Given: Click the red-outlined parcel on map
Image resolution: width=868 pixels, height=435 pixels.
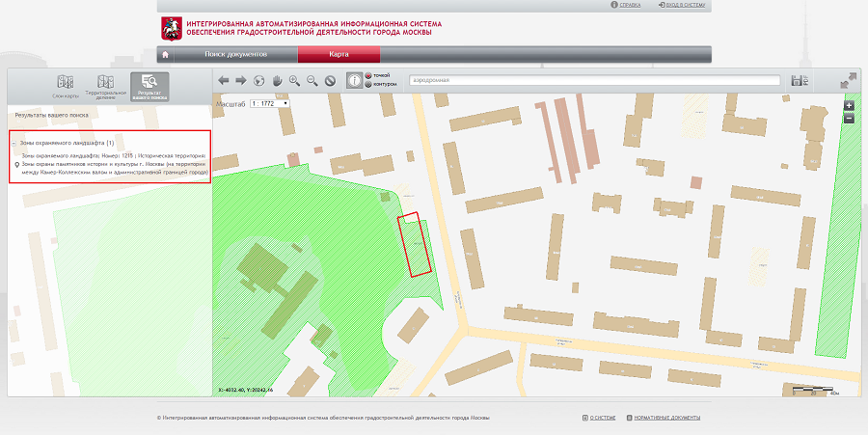Looking at the screenshot, I should pos(415,244).
